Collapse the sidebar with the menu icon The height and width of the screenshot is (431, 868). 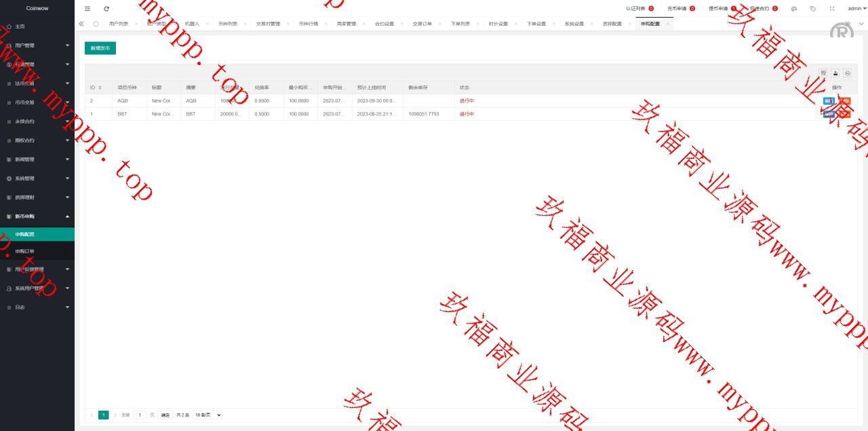tap(87, 9)
